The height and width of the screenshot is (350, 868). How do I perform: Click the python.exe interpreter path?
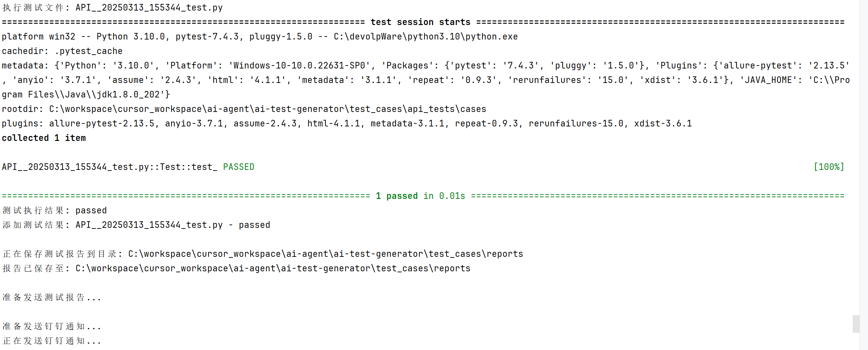pyautogui.click(x=426, y=36)
